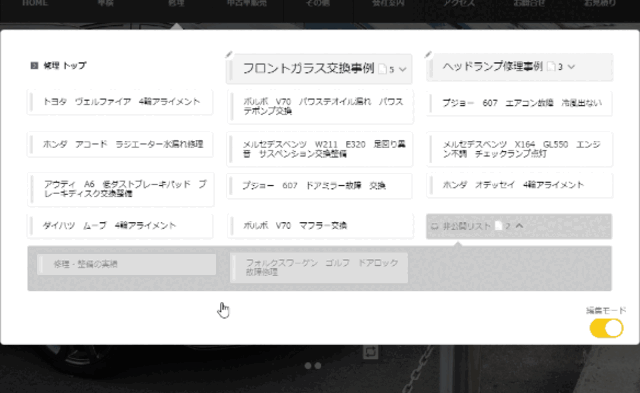Screen dimensions: 640x393
Task: Collapse the 非公開リスト section arrow
Action: pyautogui.click(x=519, y=225)
